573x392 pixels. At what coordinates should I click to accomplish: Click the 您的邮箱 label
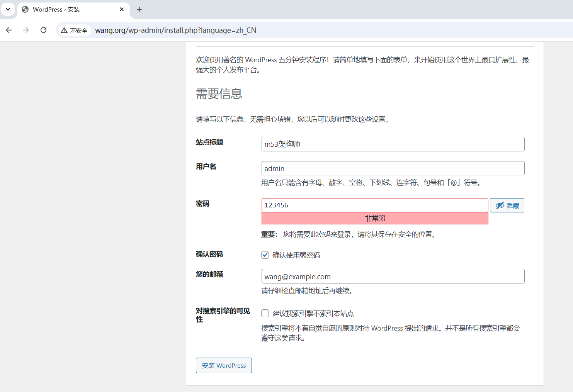coord(209,274)
